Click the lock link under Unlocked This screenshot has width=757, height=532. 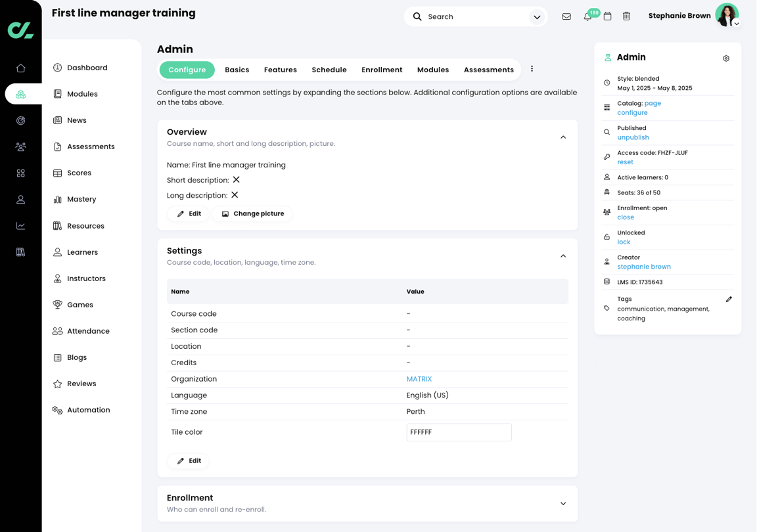click(x=624, y=242)
